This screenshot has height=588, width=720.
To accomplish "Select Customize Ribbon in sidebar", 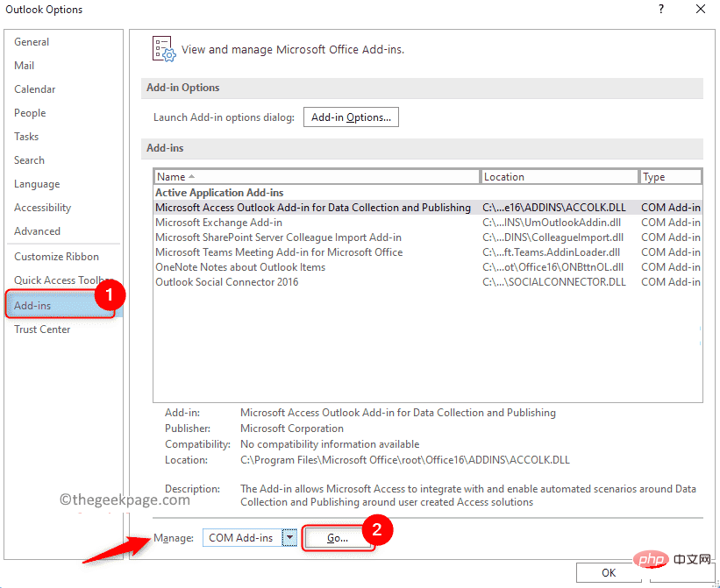I will point(56,257).
